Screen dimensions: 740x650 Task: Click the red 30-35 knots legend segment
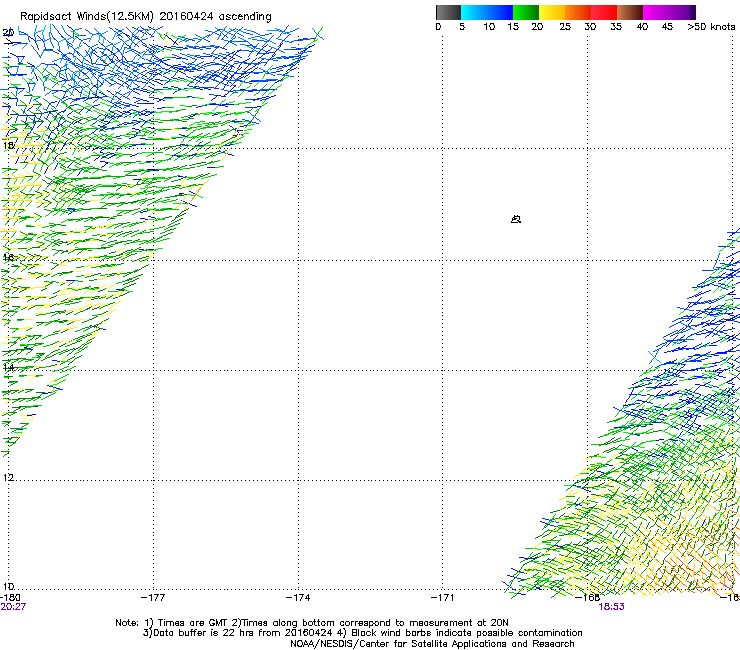click(x=604, y=12)
